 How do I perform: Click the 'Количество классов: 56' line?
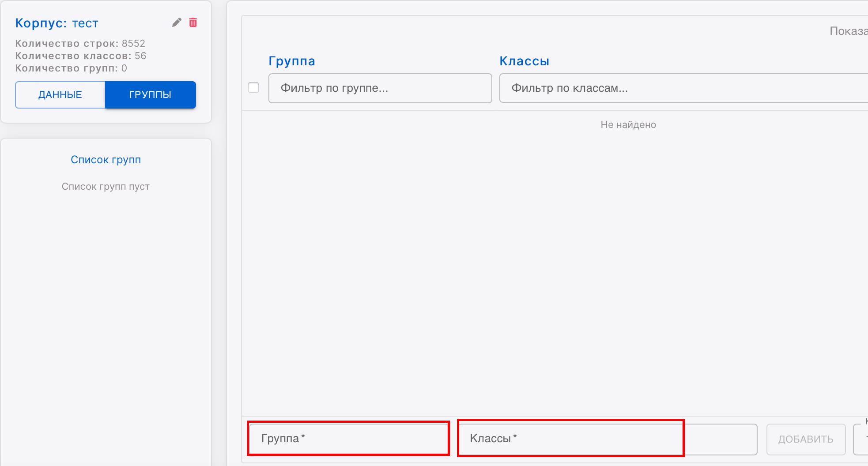(81, 56)
